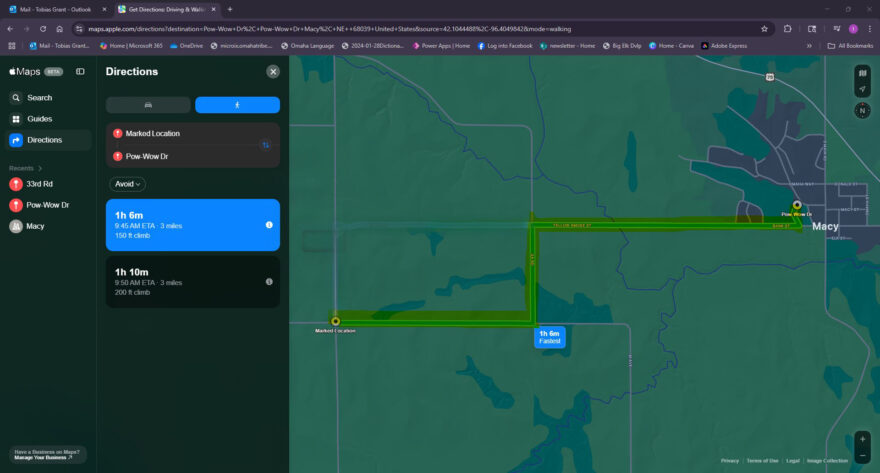880x473 pixels.
Task: Open Log into Facebook bookmark
Action: coord(505,46)
